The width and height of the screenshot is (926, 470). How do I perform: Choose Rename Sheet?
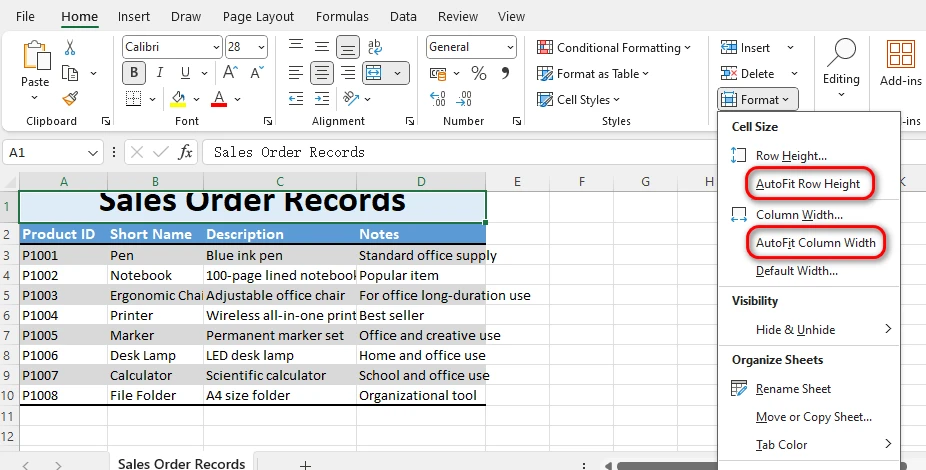(x=793, y=389)
